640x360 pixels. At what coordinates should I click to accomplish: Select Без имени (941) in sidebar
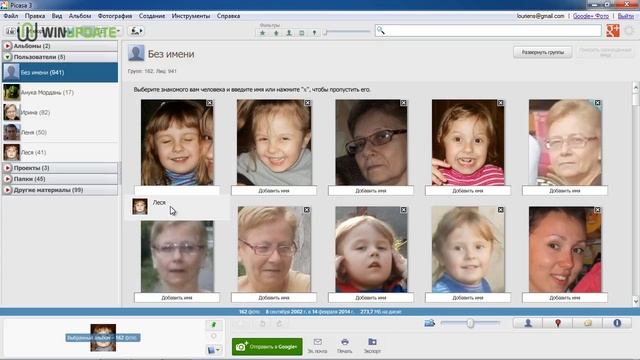coord(60,72)
